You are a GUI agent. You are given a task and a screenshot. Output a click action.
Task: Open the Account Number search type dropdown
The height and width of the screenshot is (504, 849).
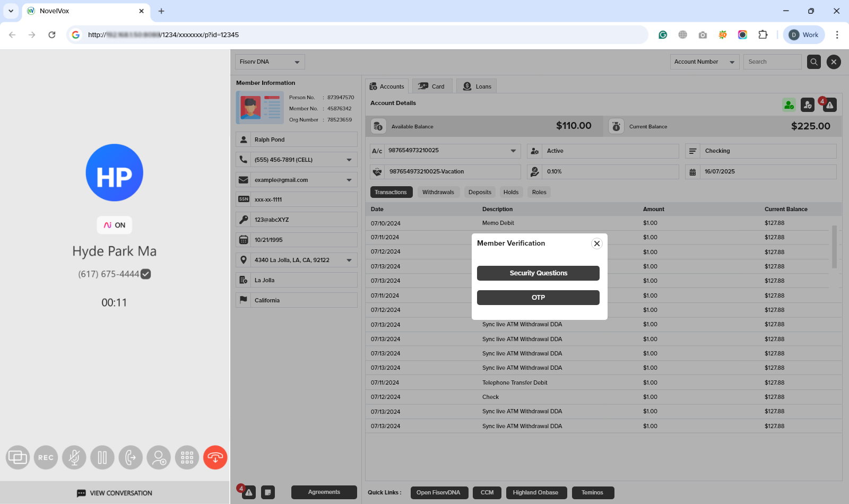pos(704,62)
